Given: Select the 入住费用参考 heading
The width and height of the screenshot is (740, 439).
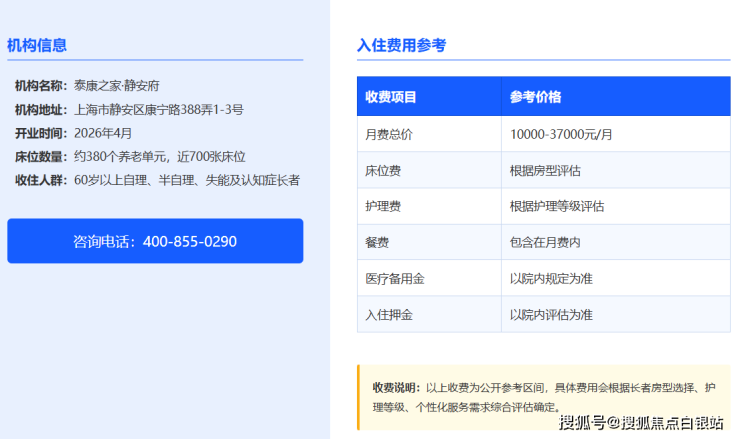Looking at the screenshot, I should (402, 45).
